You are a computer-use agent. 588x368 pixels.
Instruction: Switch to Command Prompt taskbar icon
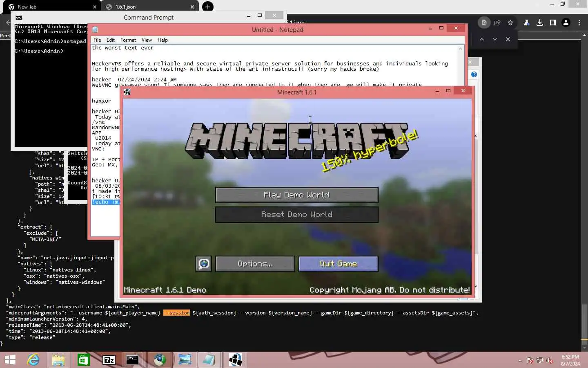coord(132,360)
